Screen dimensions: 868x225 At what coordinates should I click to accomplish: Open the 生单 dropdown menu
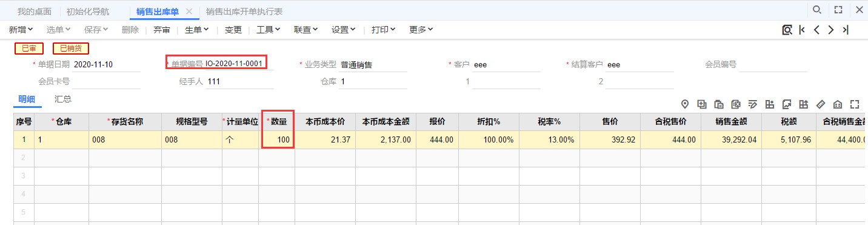(x=197, y=29)
